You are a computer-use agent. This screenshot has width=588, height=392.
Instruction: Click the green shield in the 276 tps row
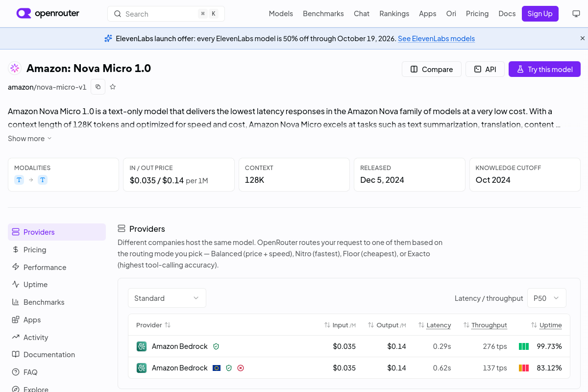coord(216,346)
